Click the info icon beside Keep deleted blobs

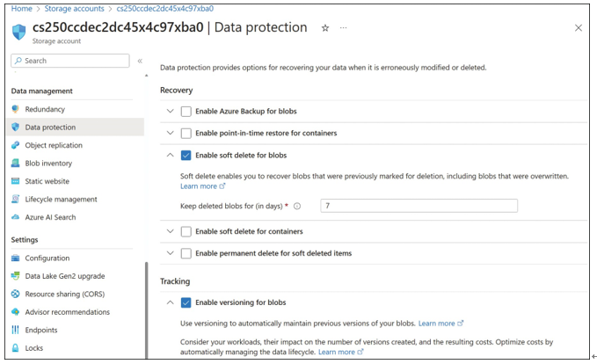[x=297, y=206]
